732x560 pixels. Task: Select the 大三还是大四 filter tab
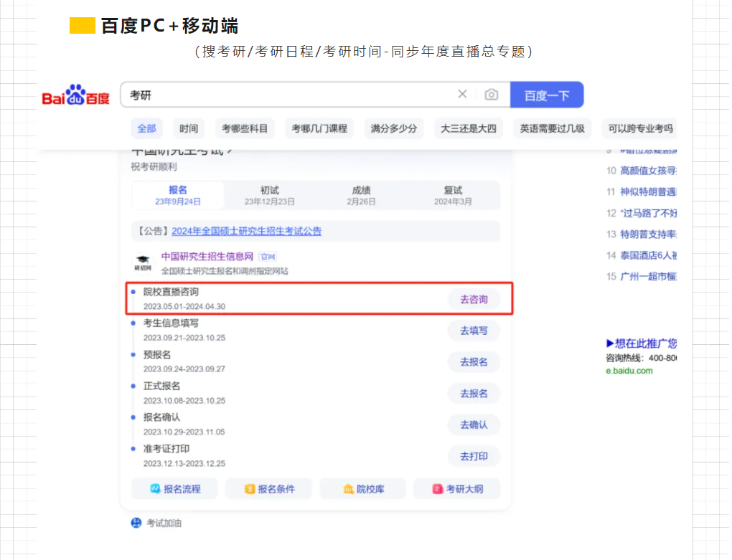(x=468, y=128)
